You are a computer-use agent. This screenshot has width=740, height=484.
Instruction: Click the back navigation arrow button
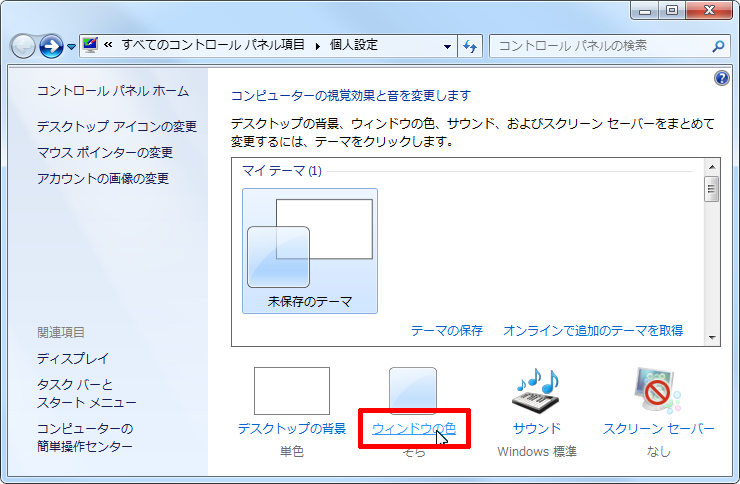pos(23,47)
